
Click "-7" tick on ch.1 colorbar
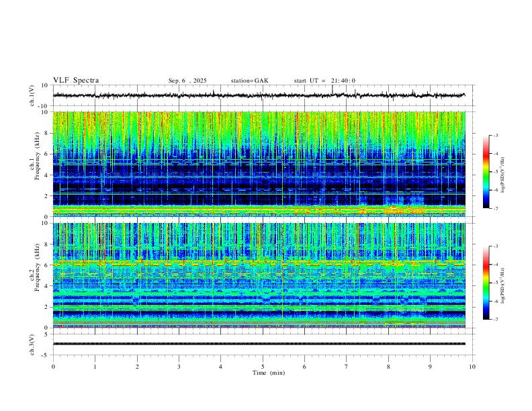click(x=495, y=208)
